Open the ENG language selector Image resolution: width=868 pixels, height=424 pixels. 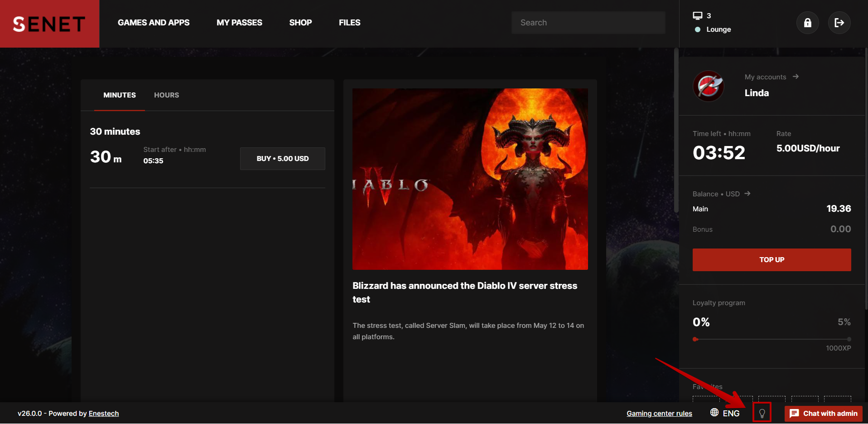tap(731, 413)
